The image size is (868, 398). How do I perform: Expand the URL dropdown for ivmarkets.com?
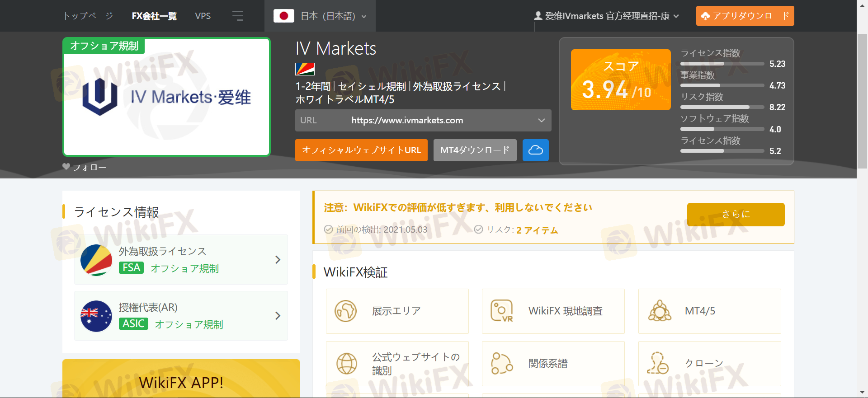coord(541,121)
